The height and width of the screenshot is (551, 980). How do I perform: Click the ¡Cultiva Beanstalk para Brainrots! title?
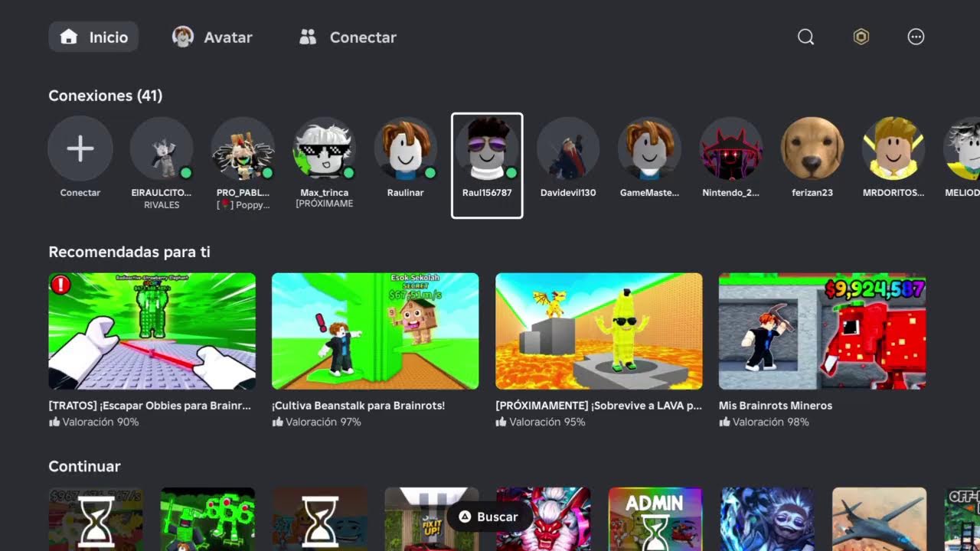point(358,406)
